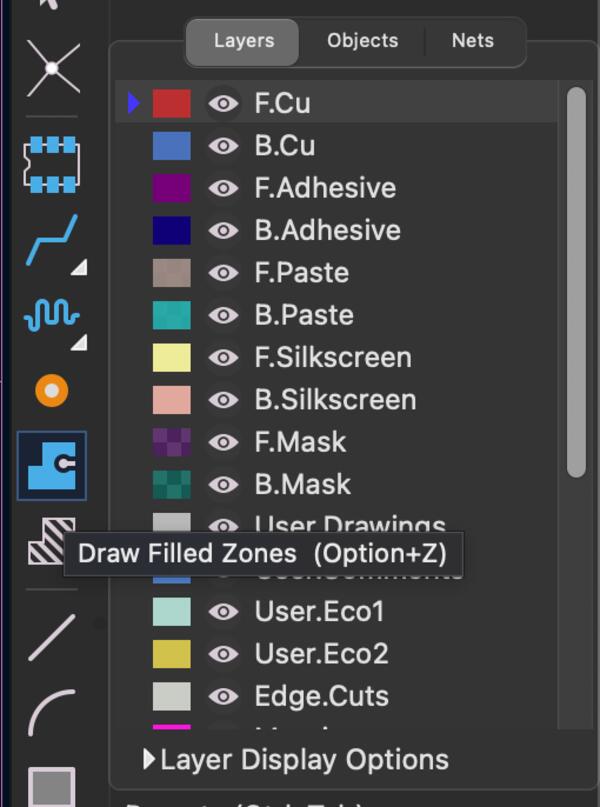Switch to the Objects tab

click(x=362, y=41)
